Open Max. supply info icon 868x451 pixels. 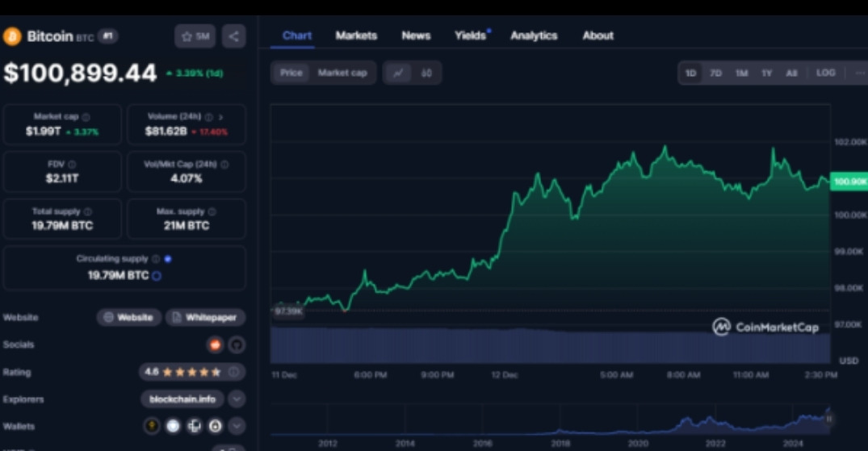click(212, 211)
